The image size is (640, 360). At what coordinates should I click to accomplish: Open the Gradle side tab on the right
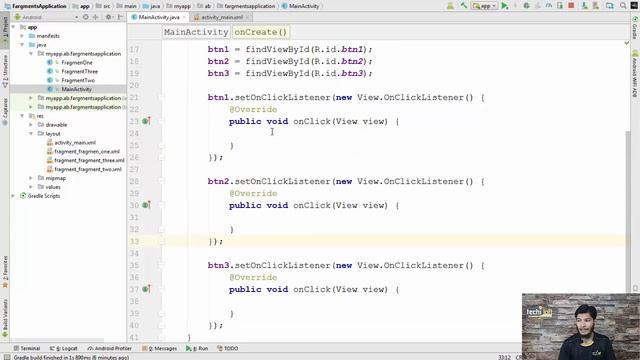(635, 27)
